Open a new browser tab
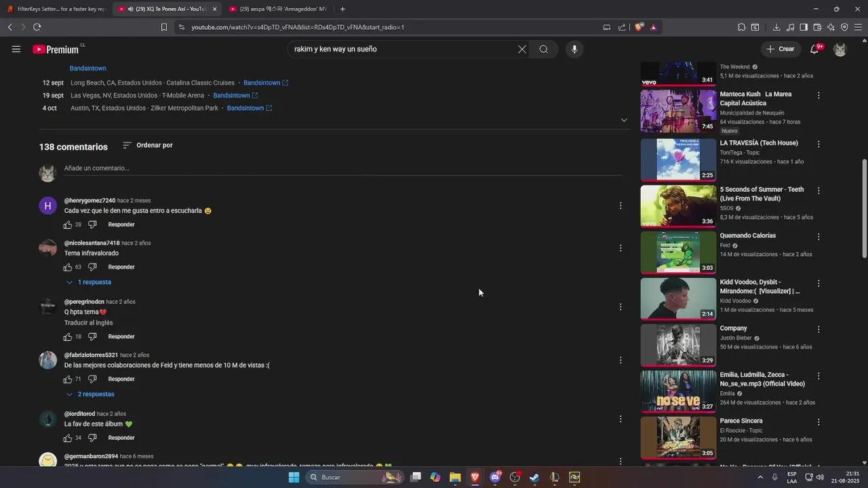868x488 pixels. pyautogui.click(x=342, y=9)
